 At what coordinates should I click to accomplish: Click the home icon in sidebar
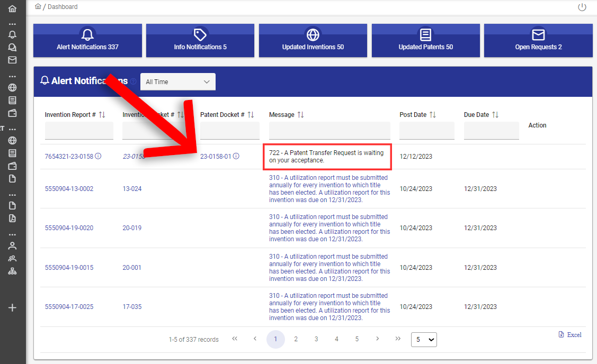click(12, 9)
